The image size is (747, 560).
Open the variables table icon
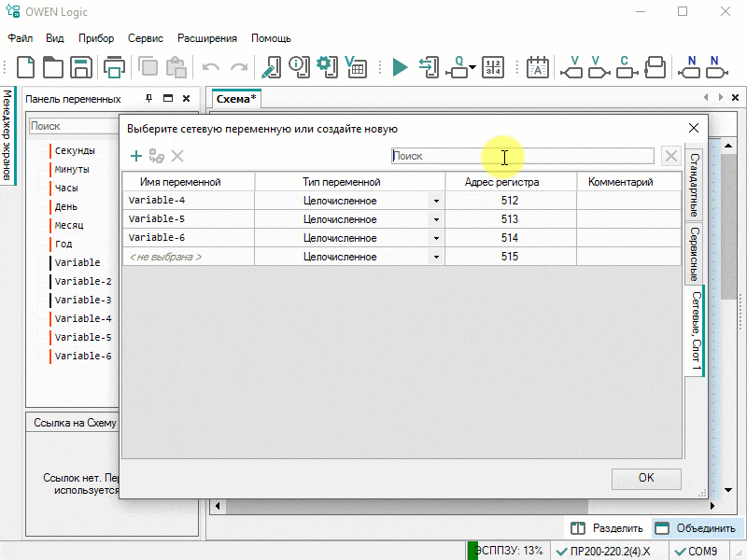click(355, 67)
